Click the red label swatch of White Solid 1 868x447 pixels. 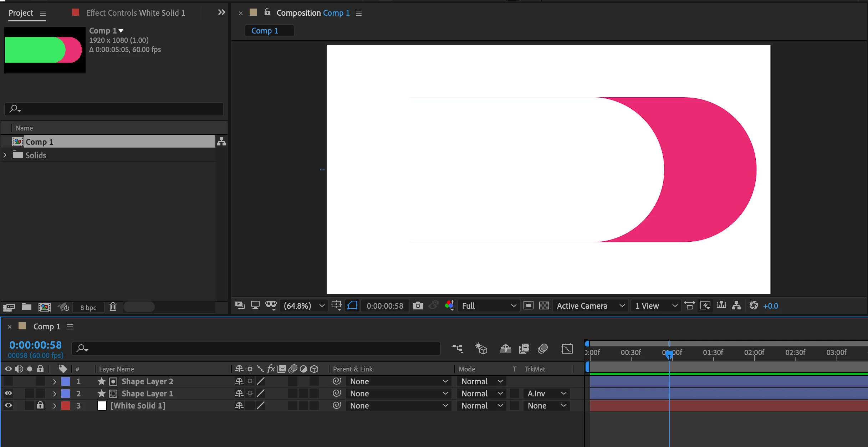[66, 406]
